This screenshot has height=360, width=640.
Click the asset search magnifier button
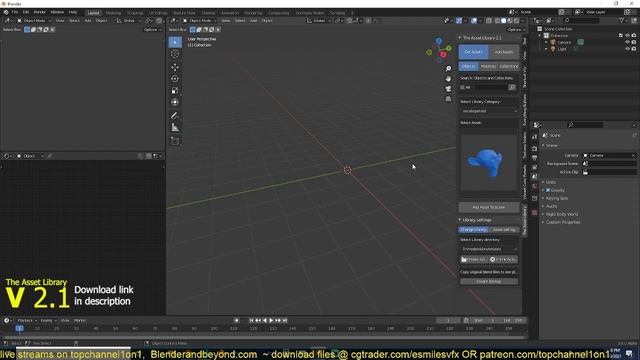pyautogui.click(x=512, y=87)
